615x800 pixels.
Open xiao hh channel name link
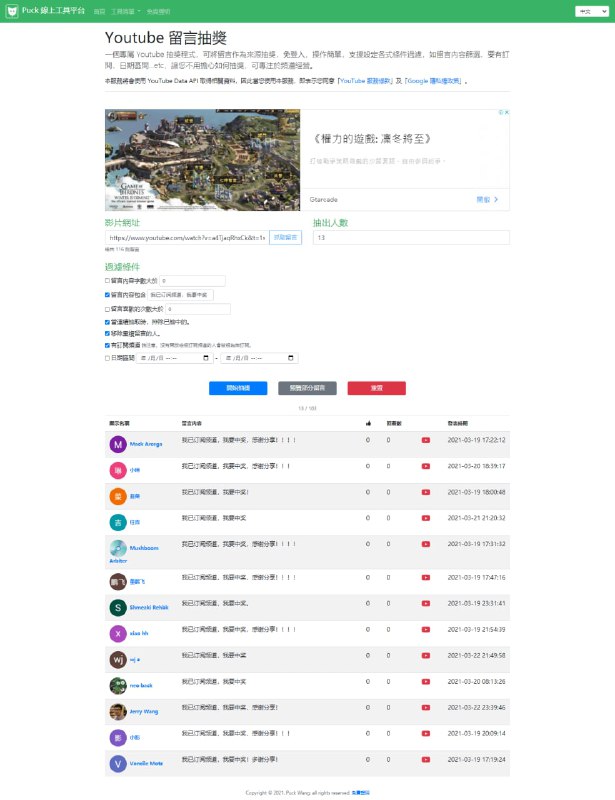tap(139, 634)
